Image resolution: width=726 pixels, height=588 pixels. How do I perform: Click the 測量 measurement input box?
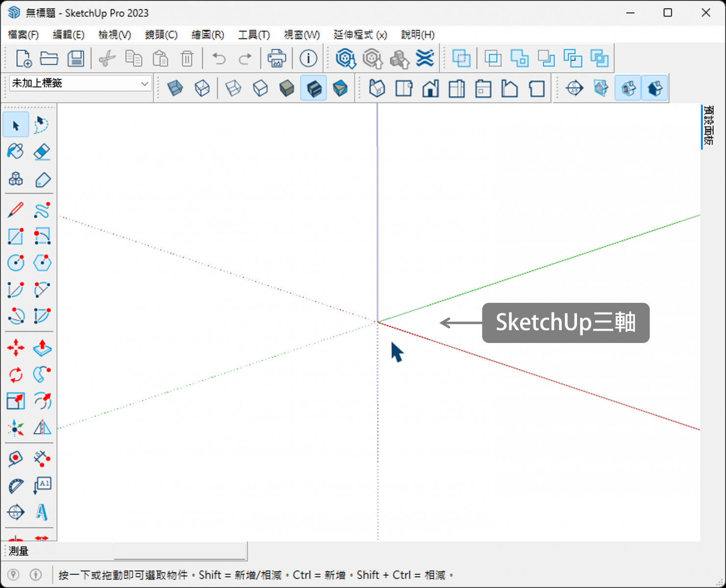pos(179,551)
